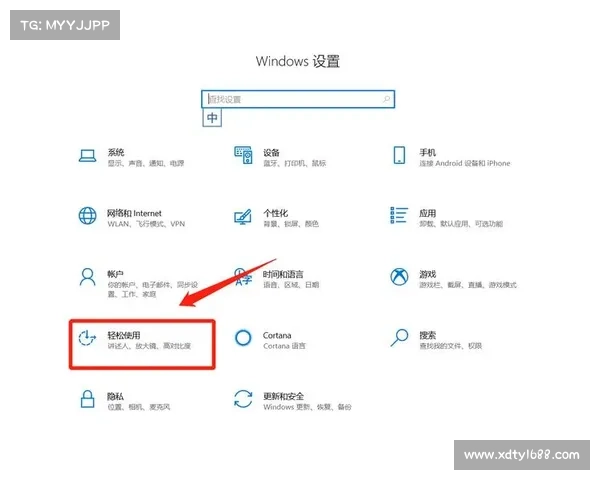Click the '游戏栏、截屏、直播、游戏模式' description
Image resolution: width=600 pixels, height=480 pixels.
coord(468,285)
